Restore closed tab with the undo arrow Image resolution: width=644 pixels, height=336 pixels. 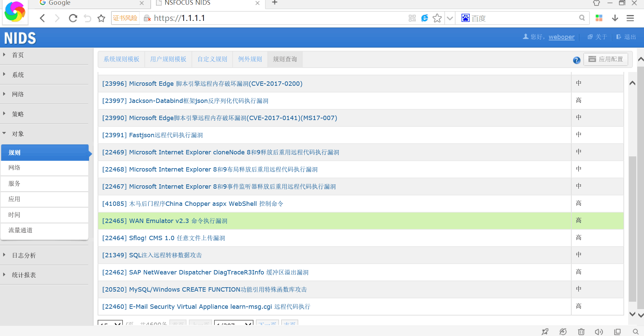click(x=88, y=18)
